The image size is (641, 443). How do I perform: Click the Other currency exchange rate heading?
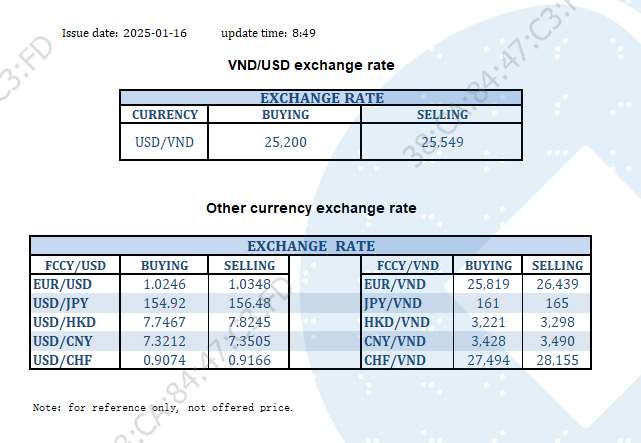tap(311, 209)
